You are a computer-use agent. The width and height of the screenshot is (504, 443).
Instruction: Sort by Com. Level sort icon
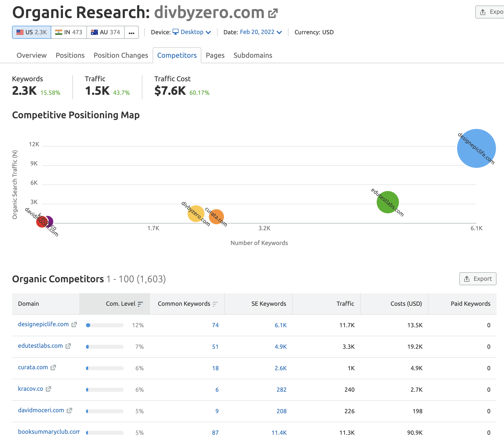tap(140, 304)
